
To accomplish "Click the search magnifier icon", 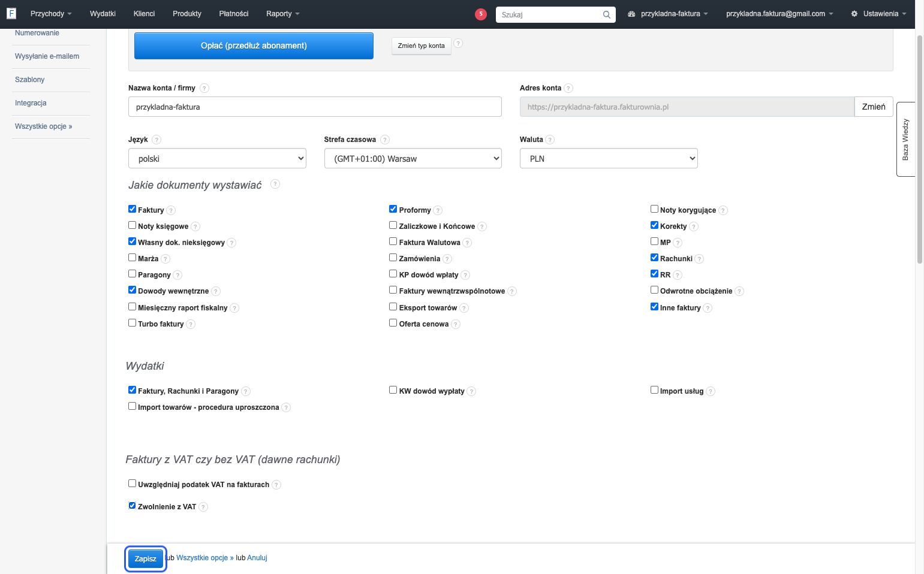I will (x=607, y=14).
